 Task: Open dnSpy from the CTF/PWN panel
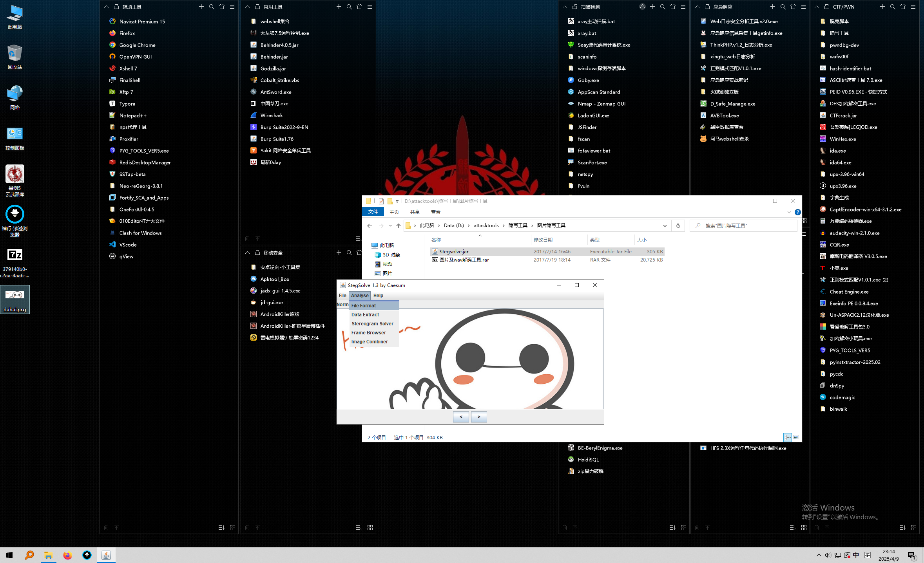coord(837,385)
